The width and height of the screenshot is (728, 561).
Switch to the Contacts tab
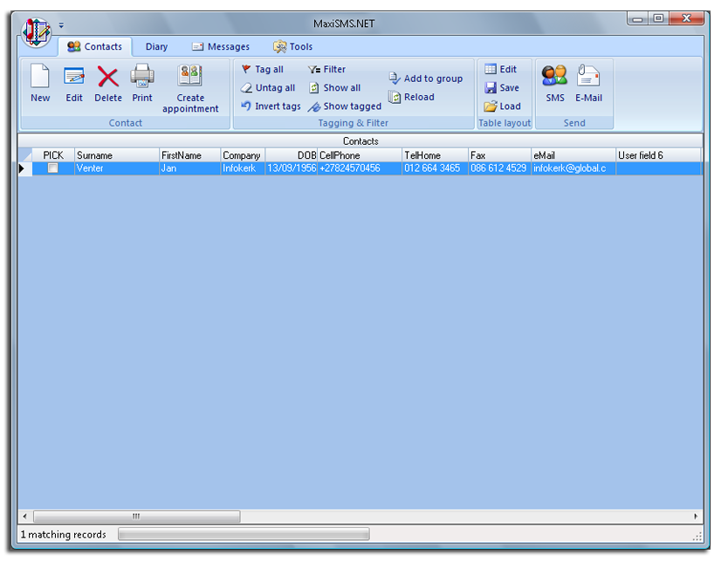pos(95,46)
